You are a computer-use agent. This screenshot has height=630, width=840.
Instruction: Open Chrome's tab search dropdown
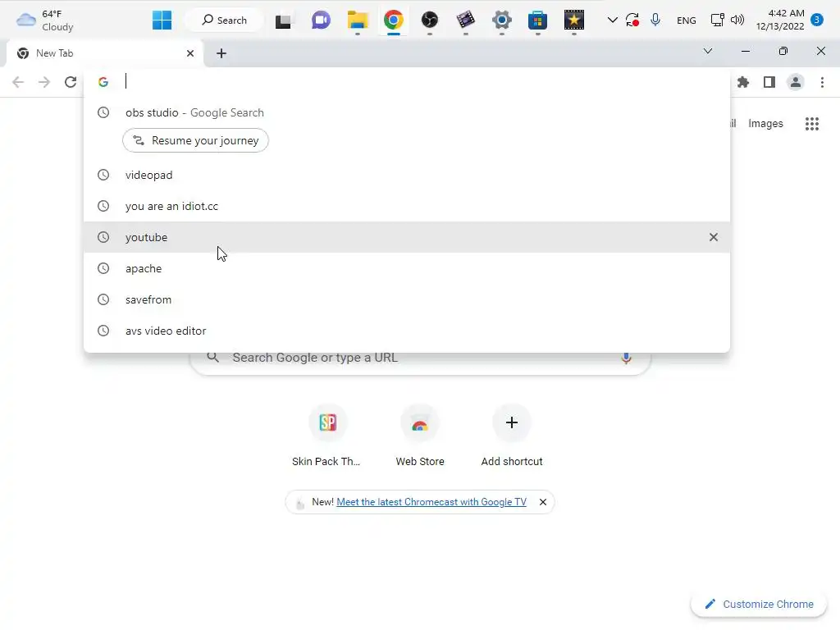point(708,51)
